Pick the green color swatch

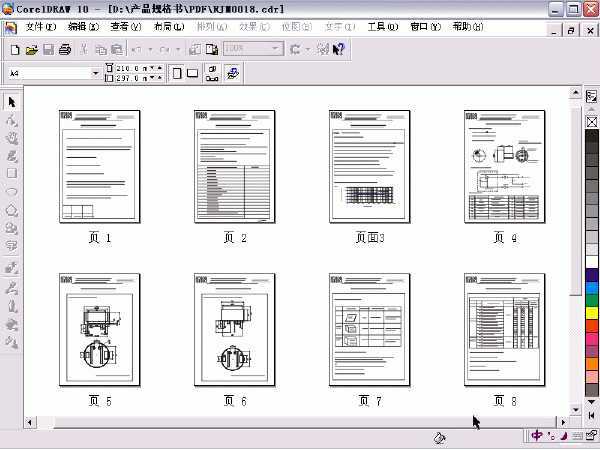[592, 300]
